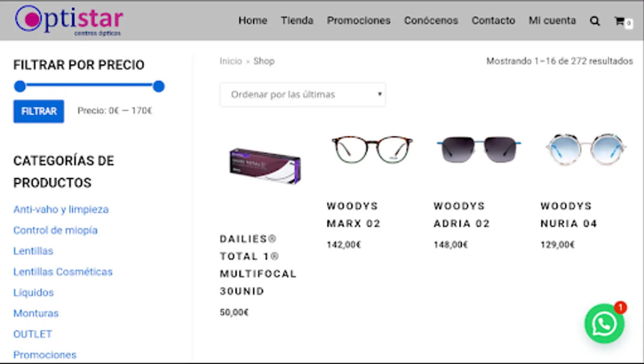
Task: Open the shopping cart icon
Action: [620, 21]
